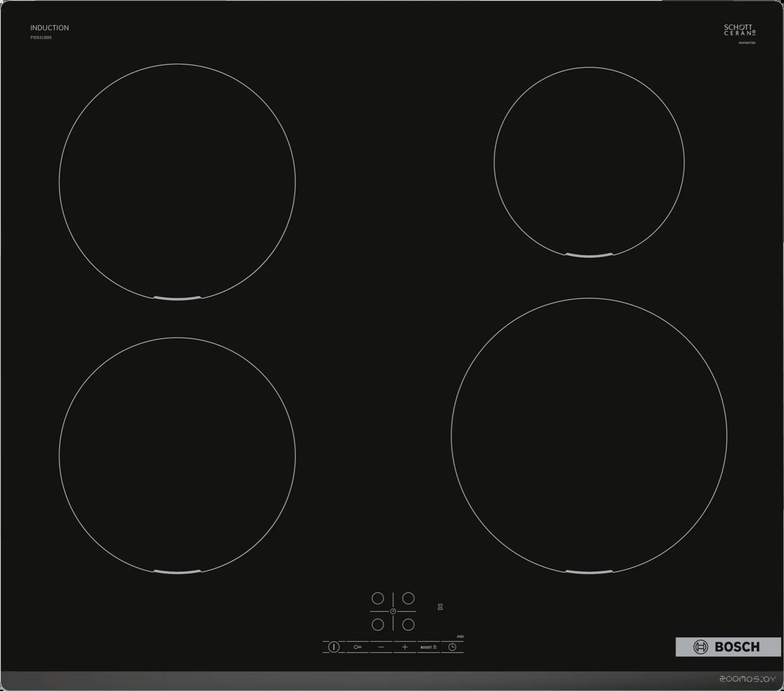
Task: Select the top-left cooking zone selector
Action: (378, 599)
